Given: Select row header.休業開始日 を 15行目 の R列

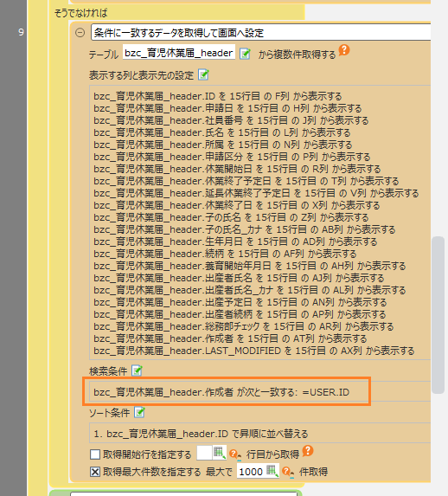Looking at the screenshot, I should point(237,169).
